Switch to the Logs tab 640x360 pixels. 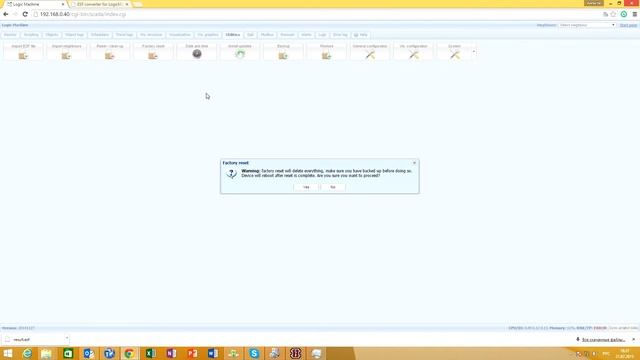point(322,35)
